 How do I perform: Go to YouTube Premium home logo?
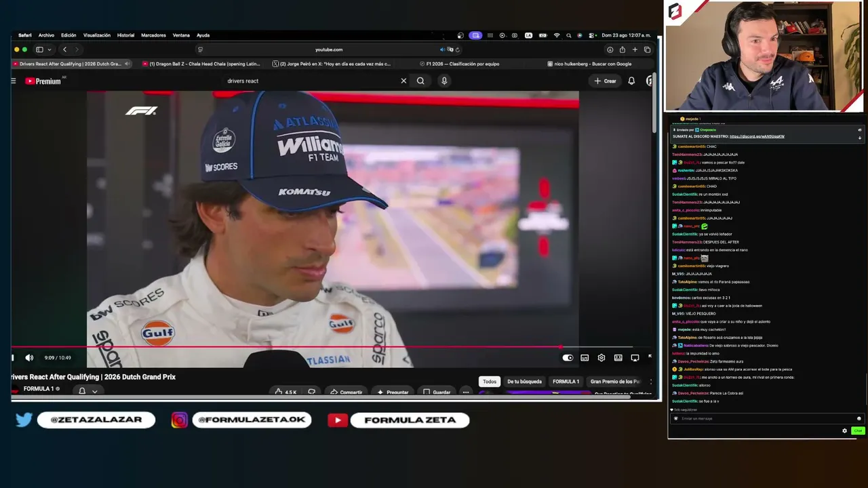click(x=43, y=81)
